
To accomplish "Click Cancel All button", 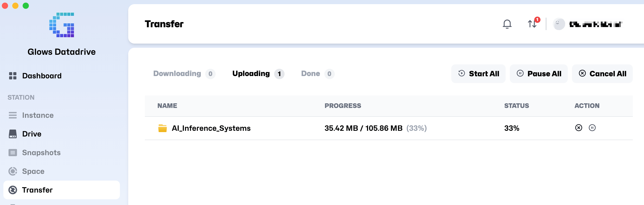I will click(x=602, y=74).
